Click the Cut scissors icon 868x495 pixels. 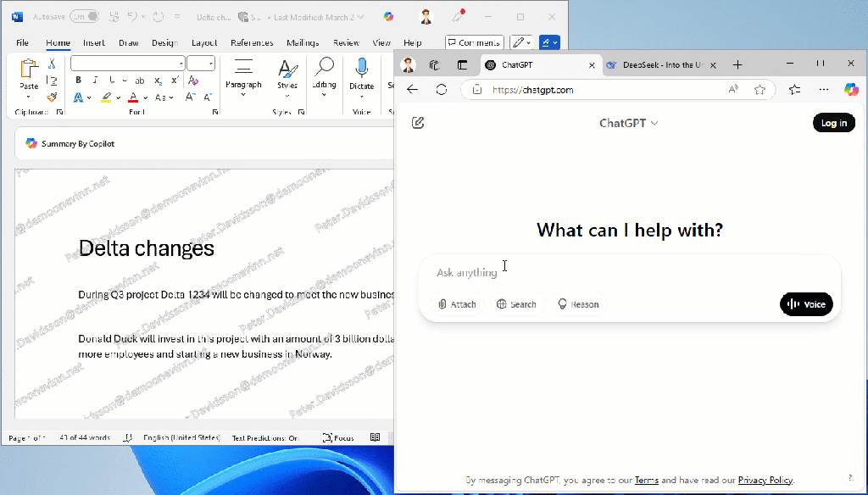52,64
